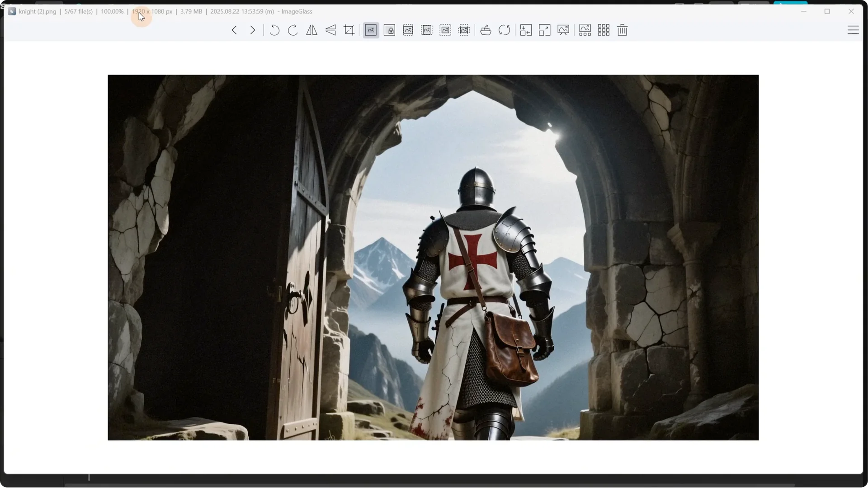View the image at actual size

point(525,30)
